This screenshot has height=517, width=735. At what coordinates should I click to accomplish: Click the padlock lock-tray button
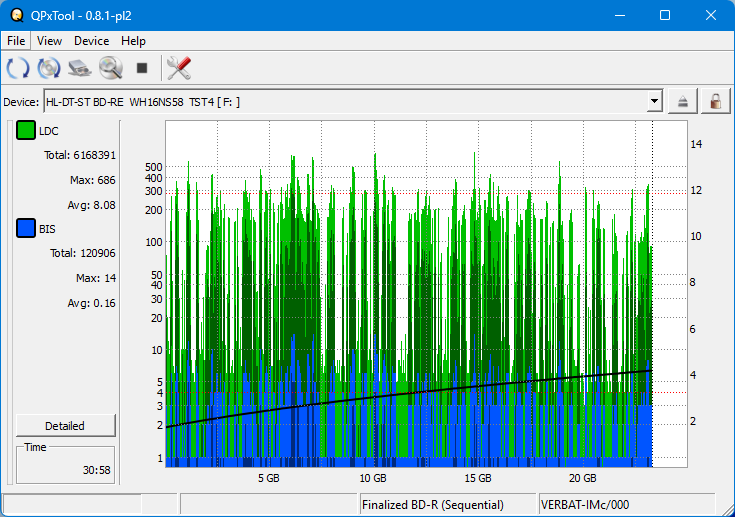[715, 101]
